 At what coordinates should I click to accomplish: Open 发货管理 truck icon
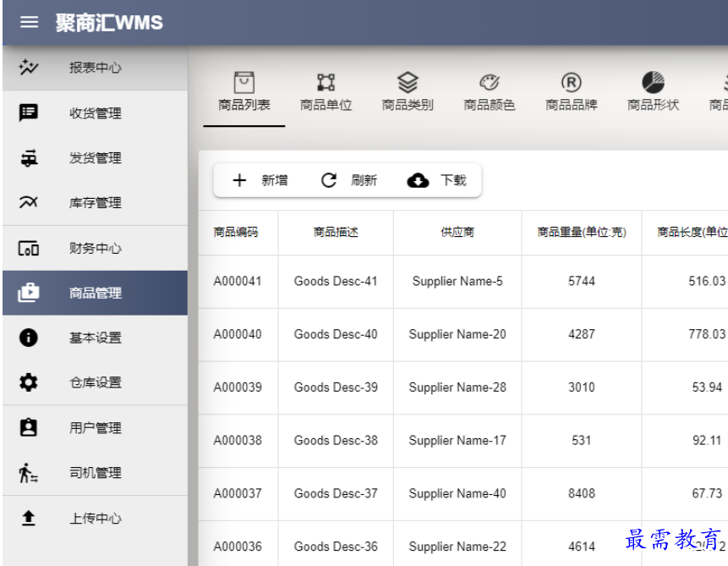[30, 157]
